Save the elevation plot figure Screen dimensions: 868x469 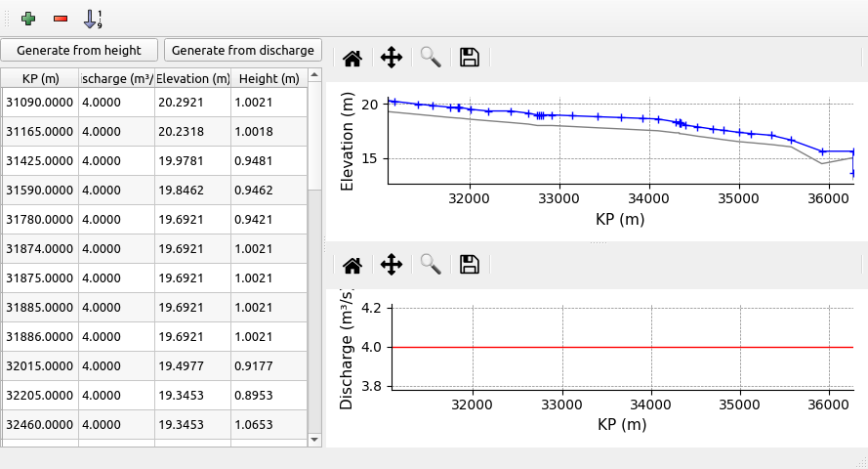pyautogui.click(x=470, y=58)
